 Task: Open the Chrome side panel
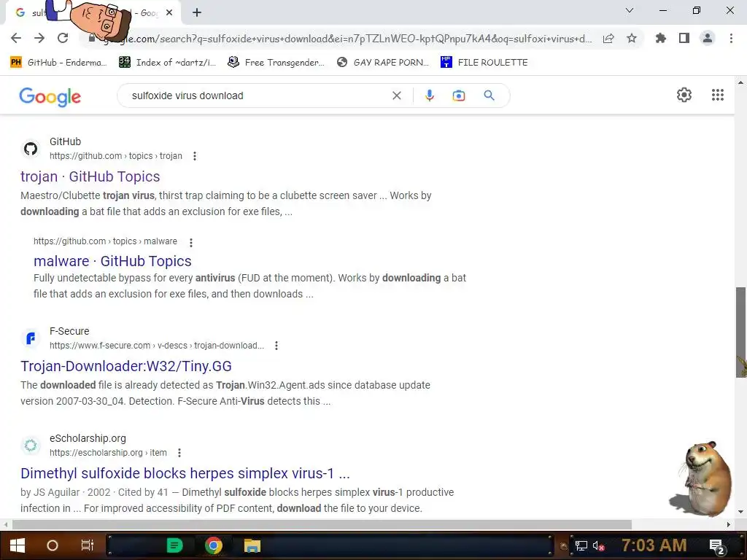684,38
